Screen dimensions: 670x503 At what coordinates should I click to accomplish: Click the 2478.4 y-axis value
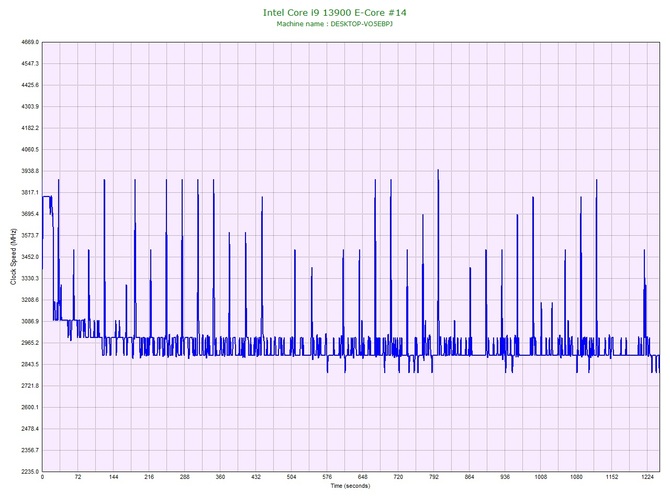tap(30, 428)
